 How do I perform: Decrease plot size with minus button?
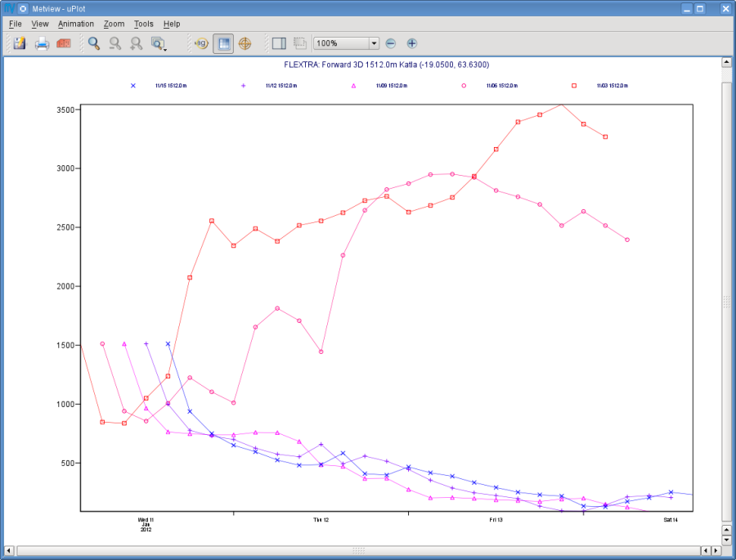[391, 43]
